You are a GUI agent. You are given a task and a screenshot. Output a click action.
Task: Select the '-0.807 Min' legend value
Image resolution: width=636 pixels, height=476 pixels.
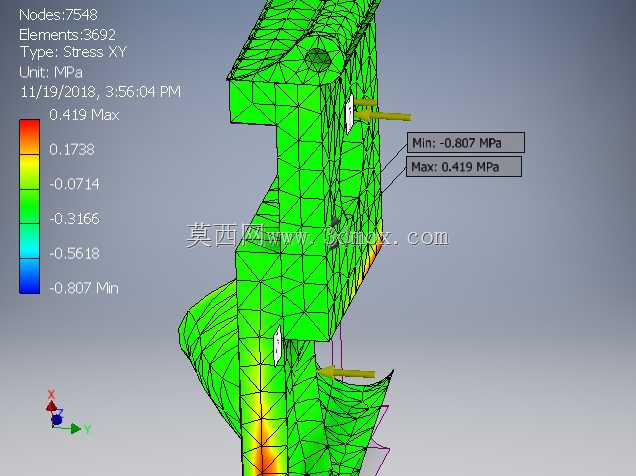pos(84,288)
